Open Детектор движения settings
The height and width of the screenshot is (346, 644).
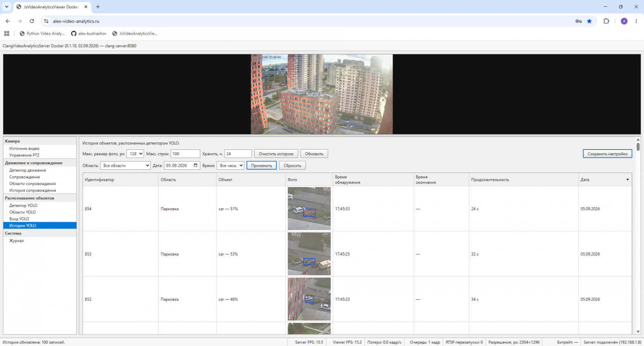28,170
